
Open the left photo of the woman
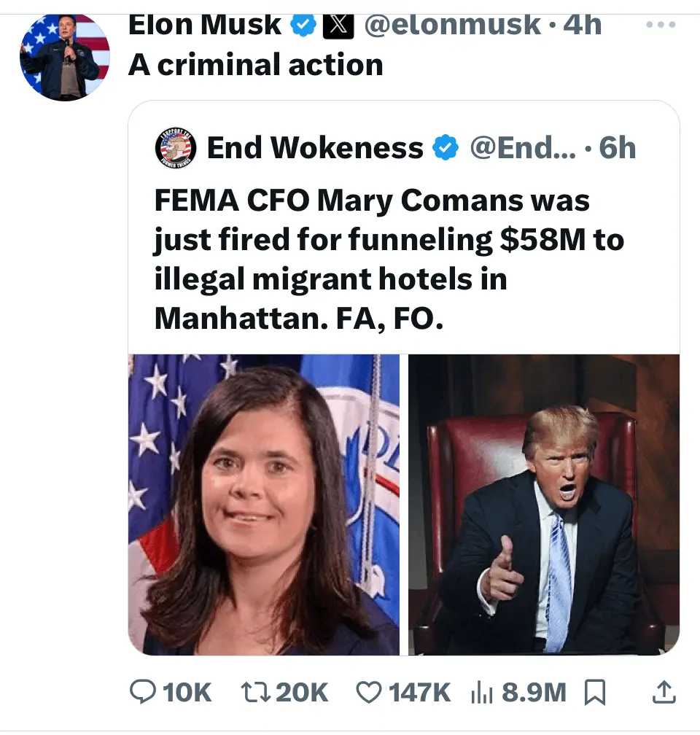[264, 504]
